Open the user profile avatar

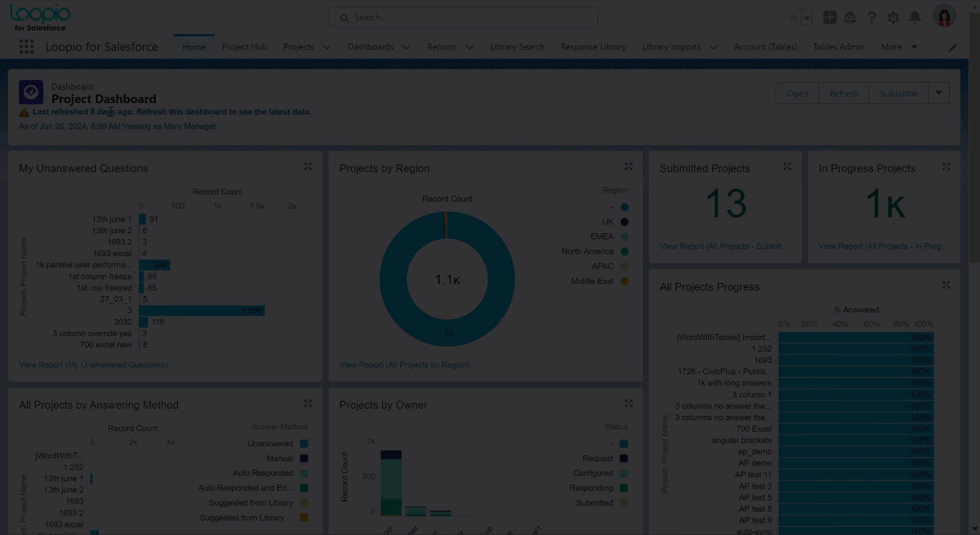coord(944,16)
